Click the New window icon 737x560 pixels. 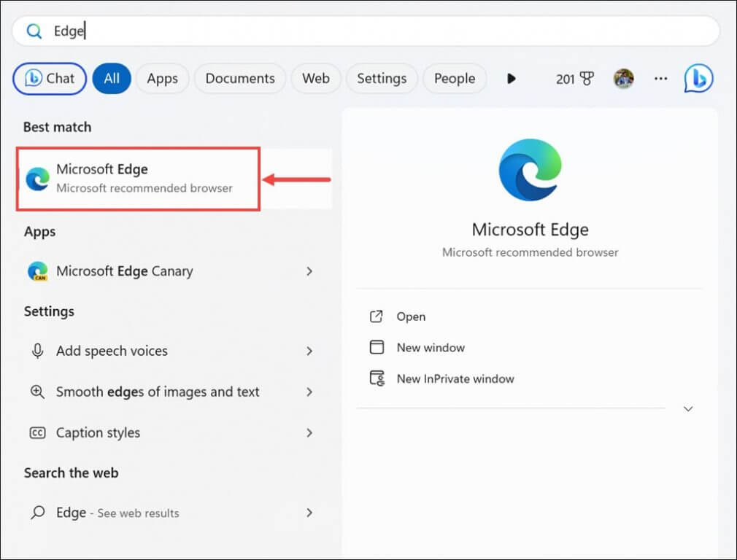coord(377,348)
